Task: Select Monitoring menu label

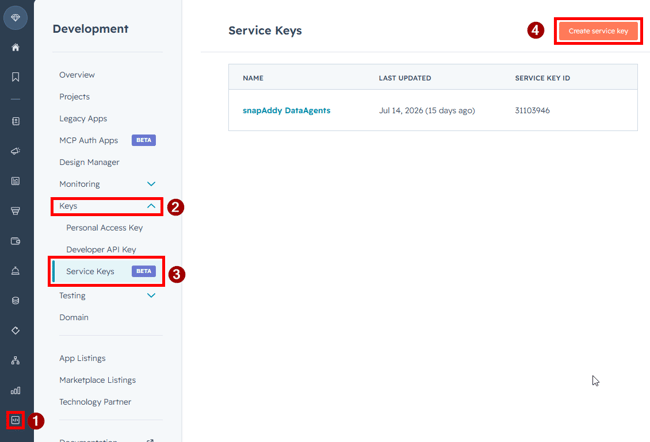Action: [79, 184]
